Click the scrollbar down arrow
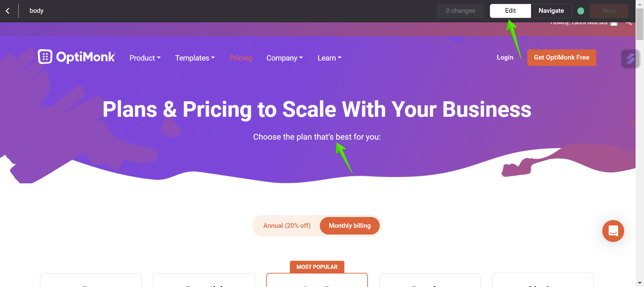This screenshot has width=644, height=287. tap(640, 283)
